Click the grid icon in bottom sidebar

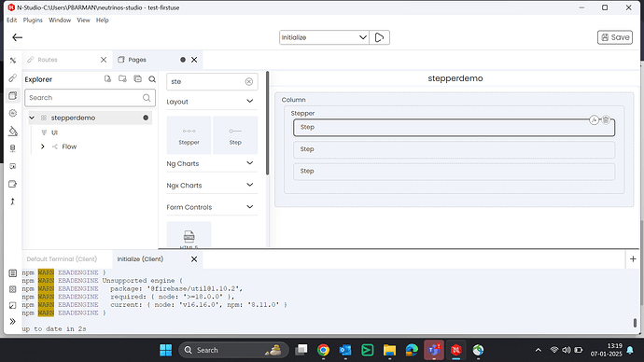pyautogui.click(x=13, y=289)
